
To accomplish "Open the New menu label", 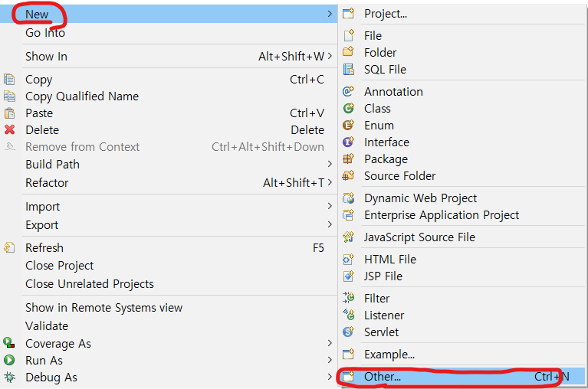I will click(37, 15).
